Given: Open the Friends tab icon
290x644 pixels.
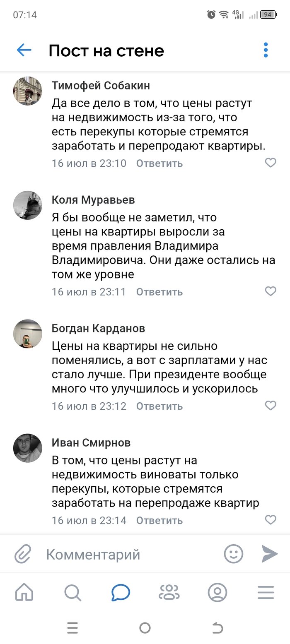Looking at the screenshot, I should point(169,593).
